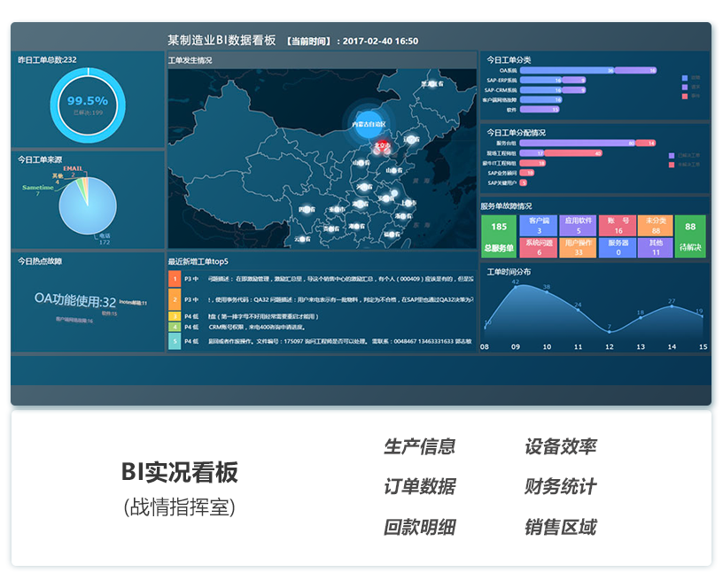Select the teal number 5 work order badge
This screenshot has height=588, width=723.
(175, 340)
